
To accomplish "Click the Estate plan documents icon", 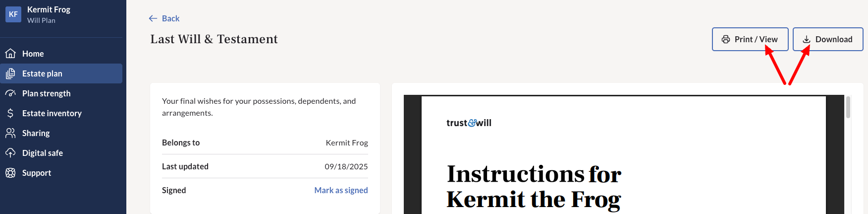I will point(10,73).
